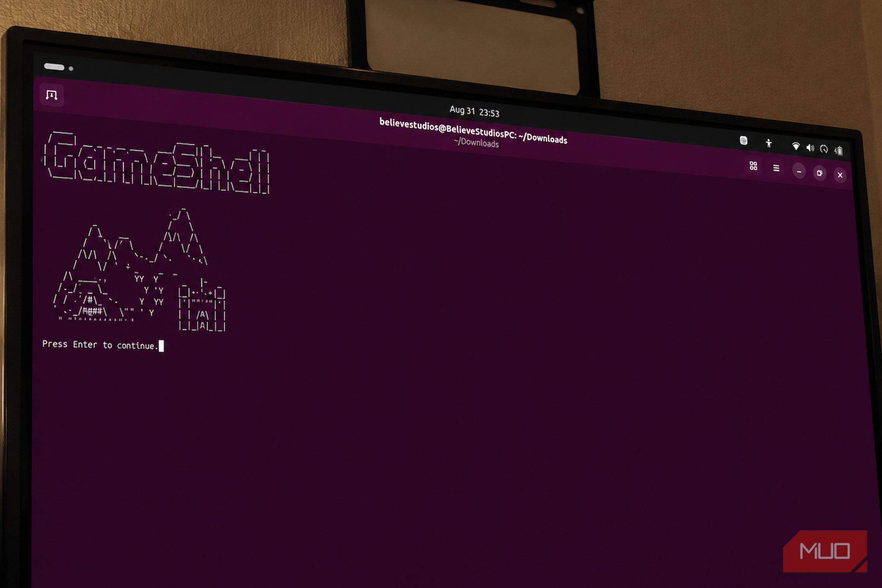Restore the terminal window size
The height and width of the screenshot is (588, 882).
coord(819,173)
